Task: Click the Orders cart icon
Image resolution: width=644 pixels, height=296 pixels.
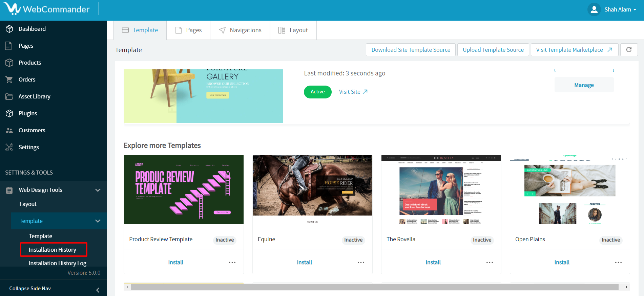Action: coord(9,79)
